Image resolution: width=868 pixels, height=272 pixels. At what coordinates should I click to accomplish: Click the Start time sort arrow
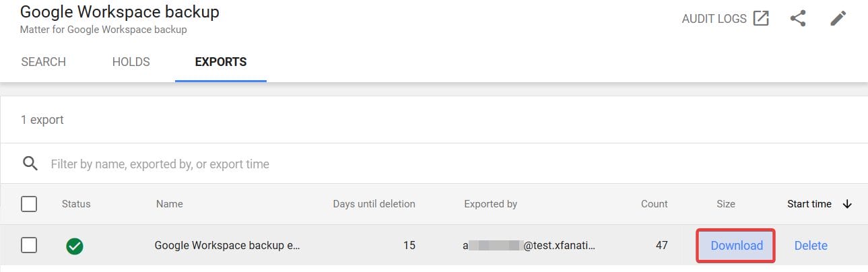pyautogui.click(x=847, y=204)
